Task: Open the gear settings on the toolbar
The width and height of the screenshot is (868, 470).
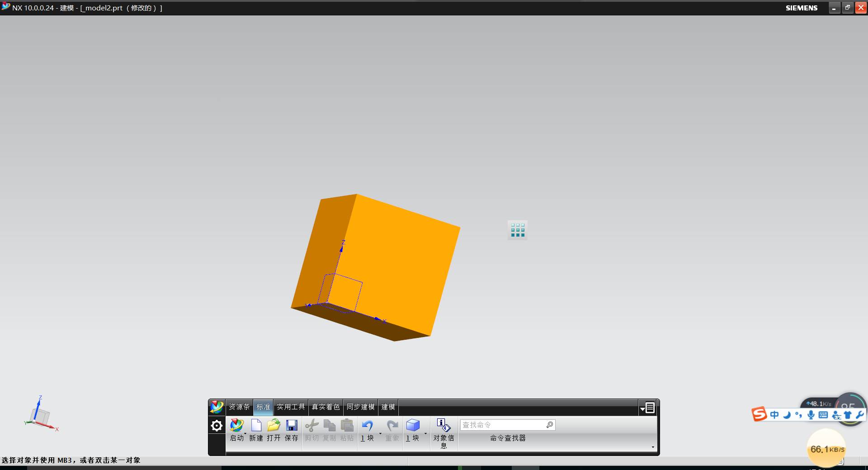Action: click(217, 426)
